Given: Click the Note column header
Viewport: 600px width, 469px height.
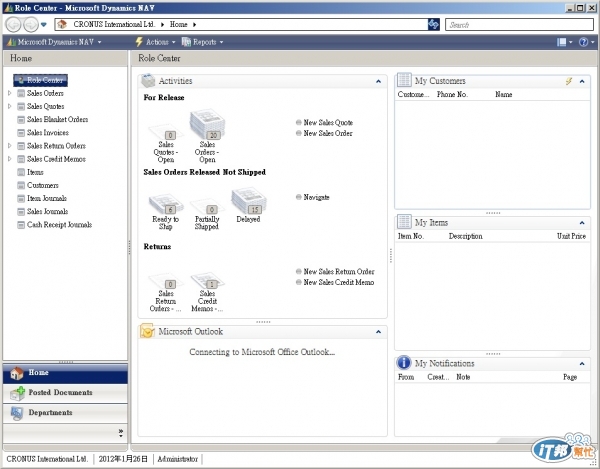Looking at the screenshot, I should tap(463, 377).
